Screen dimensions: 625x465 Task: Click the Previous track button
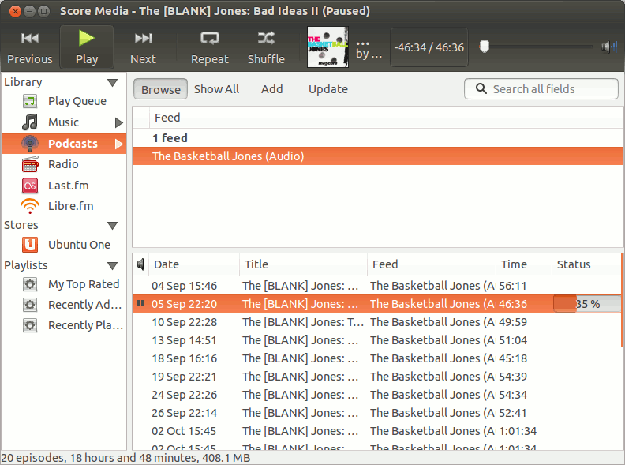click(30, 47)
